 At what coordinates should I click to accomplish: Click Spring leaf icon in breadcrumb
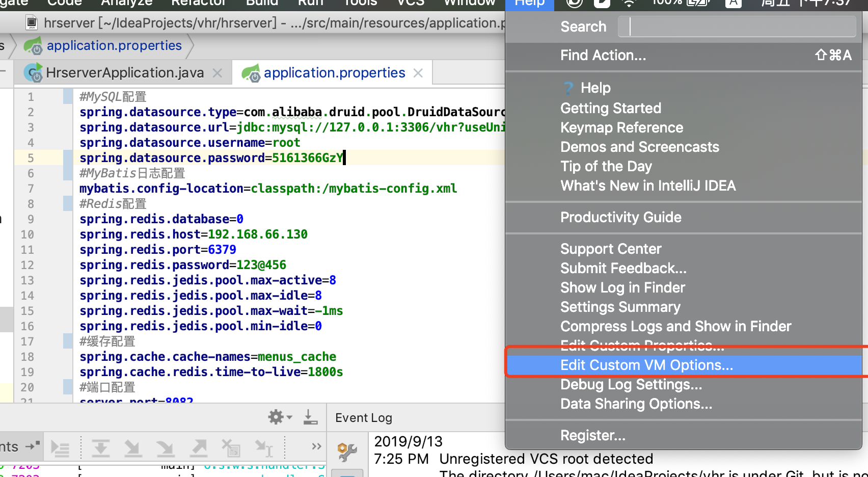tap(33, 46)
